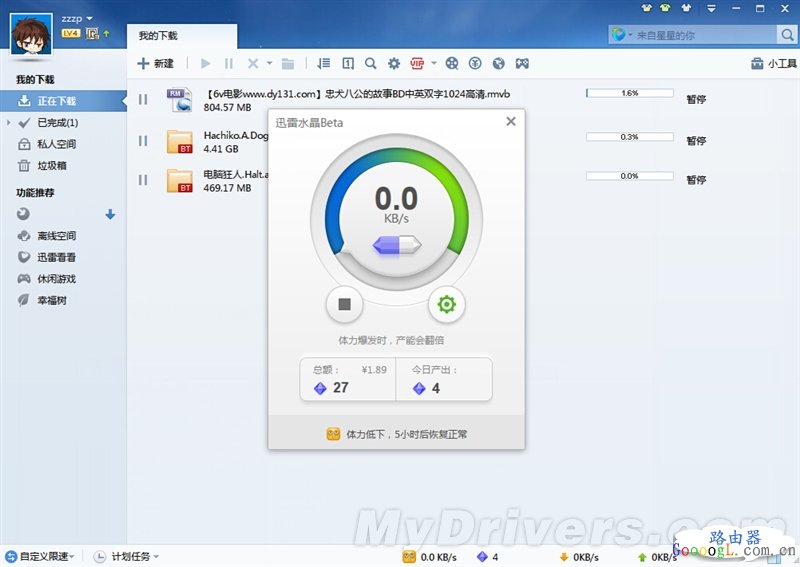This screenshot has height=567, width=800.
Task: Click the search magnifier button in the search box
Action: click(787, 35)
